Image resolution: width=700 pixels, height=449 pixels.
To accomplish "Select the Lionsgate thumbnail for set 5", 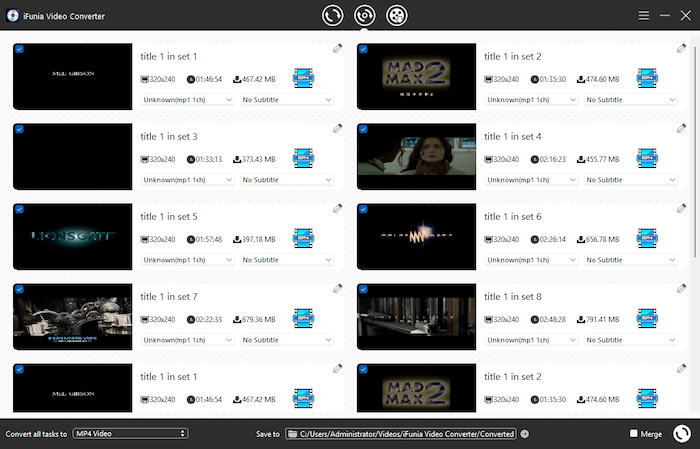I will tap(73, 236).
